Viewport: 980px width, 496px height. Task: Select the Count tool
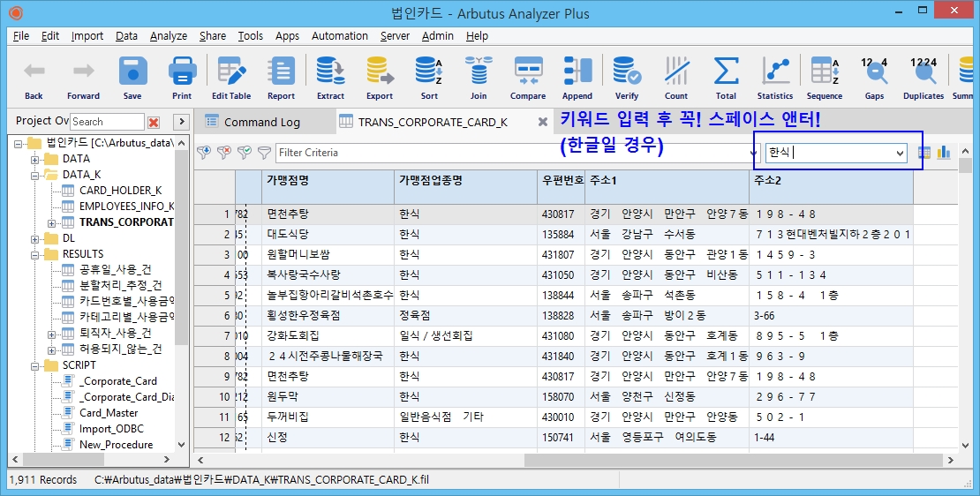click(675, 76)
